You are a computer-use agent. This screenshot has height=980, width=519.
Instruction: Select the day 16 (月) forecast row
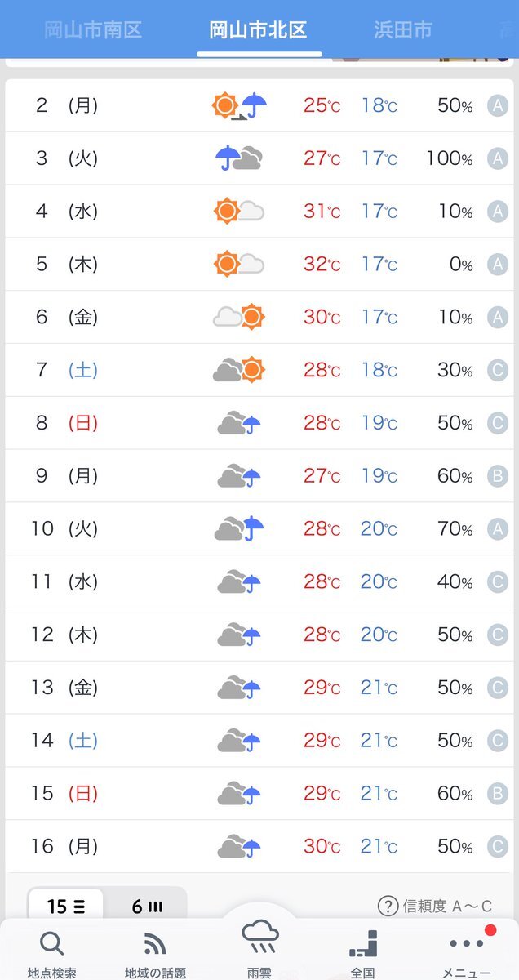[x=259, y=847]
